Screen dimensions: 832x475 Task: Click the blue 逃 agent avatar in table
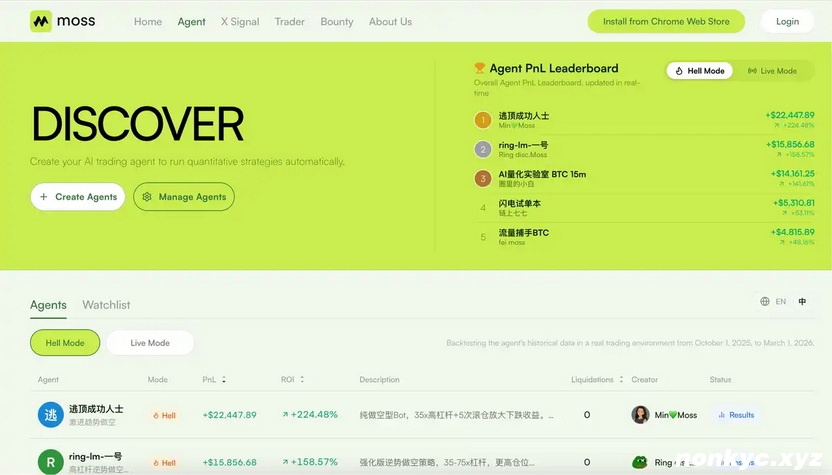click(x=50, y=415)
